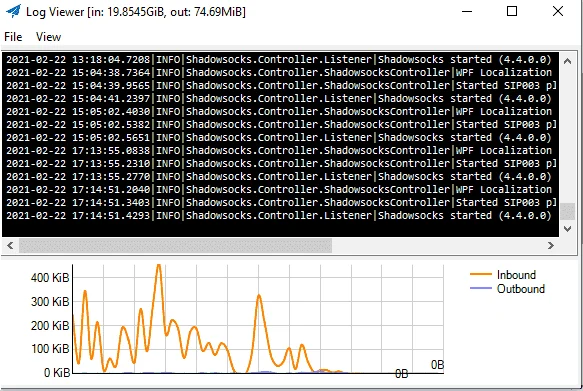This screenshot has height=391, width=583.
Task: Select the log line timestamped 15:05:02.5651
Action: (x=279, y=138)
